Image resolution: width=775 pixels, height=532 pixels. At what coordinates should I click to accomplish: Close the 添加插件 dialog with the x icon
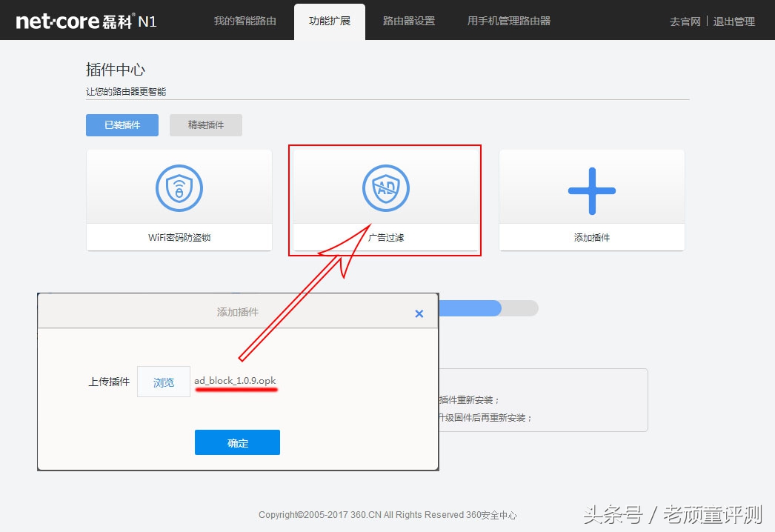click(419, 313)
